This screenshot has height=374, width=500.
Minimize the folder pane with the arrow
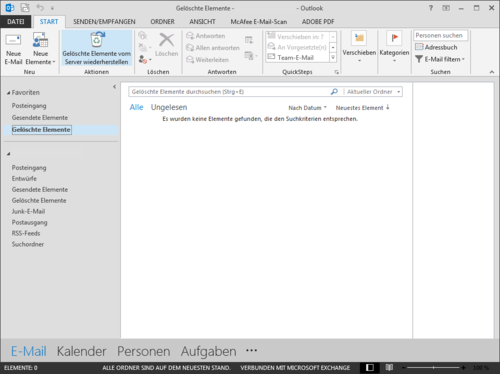114,87
